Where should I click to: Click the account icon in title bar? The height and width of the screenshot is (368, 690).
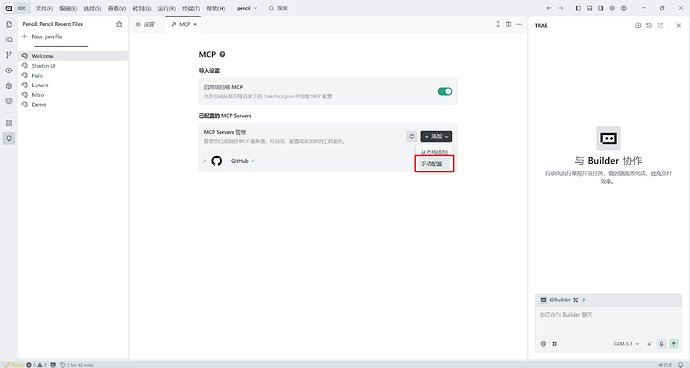pos(624,8)
